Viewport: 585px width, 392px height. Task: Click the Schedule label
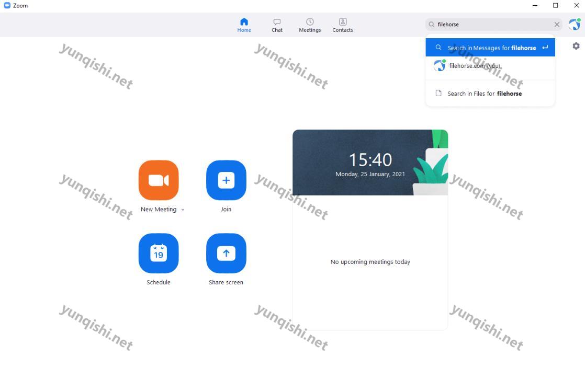[x=159, y=282]
